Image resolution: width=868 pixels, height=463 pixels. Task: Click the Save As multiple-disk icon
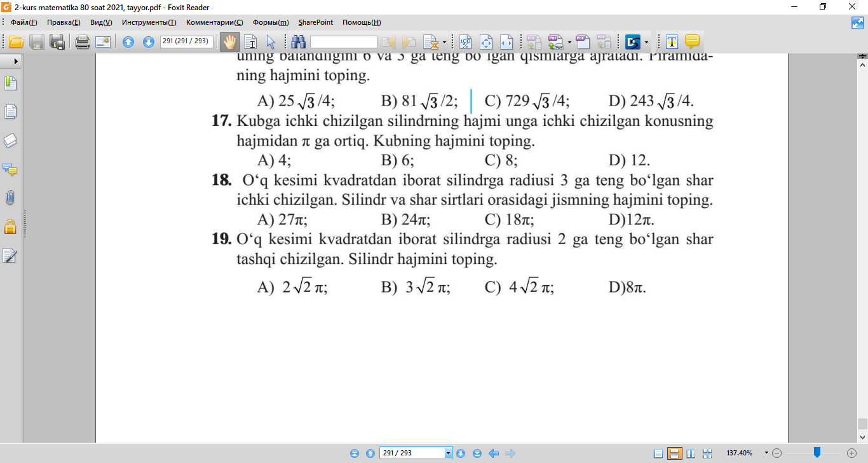[x=57, y=42]
